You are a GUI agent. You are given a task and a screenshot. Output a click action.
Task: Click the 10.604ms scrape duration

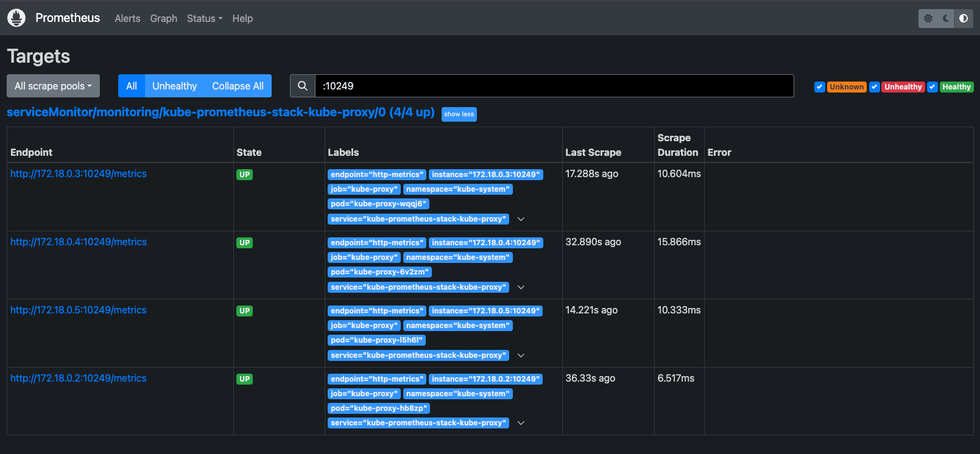pyautogui.click(x=679, y=173)
